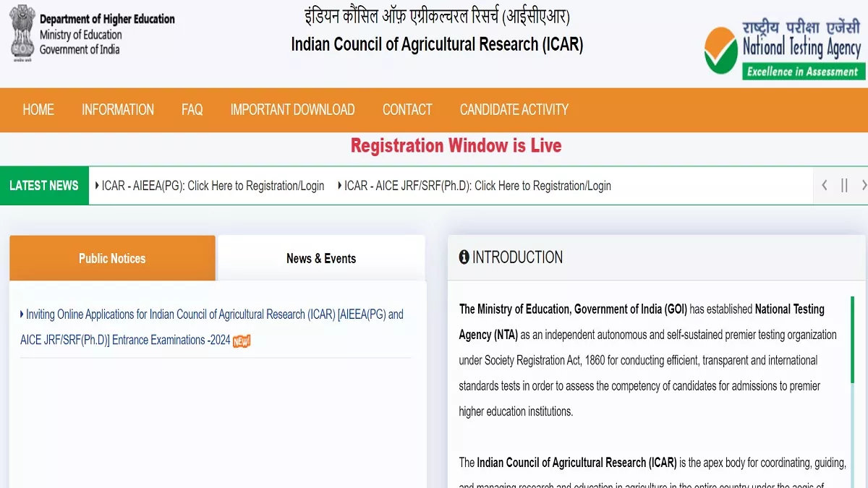Viewport: 868px width, 488px height.
Task: Click Excellence in Assessment tagline
Action: coord(803,71)
